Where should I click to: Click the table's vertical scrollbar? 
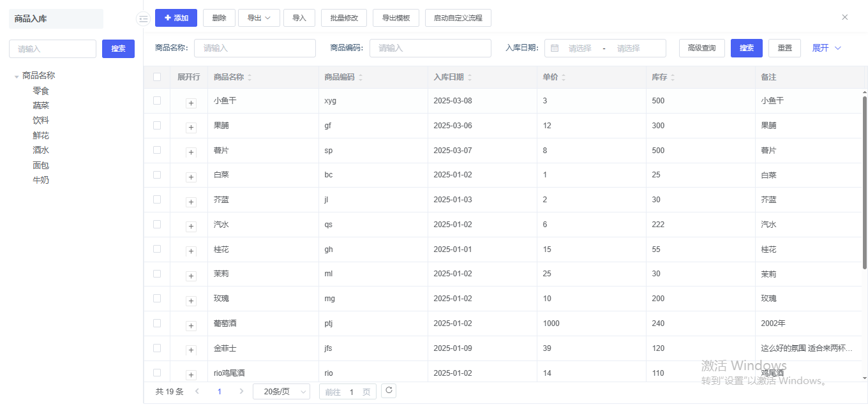pyautogui.click(x=865, y=182)
